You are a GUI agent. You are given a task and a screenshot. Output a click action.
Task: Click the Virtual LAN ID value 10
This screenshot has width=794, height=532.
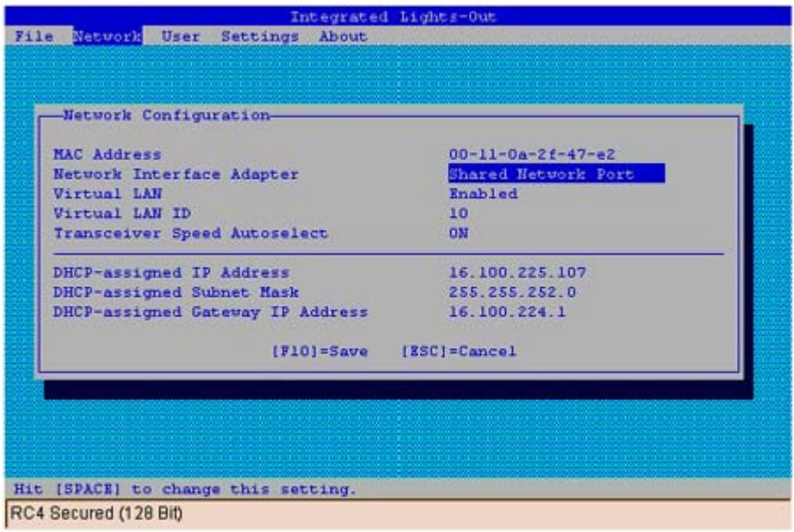[x=458, y=213]
